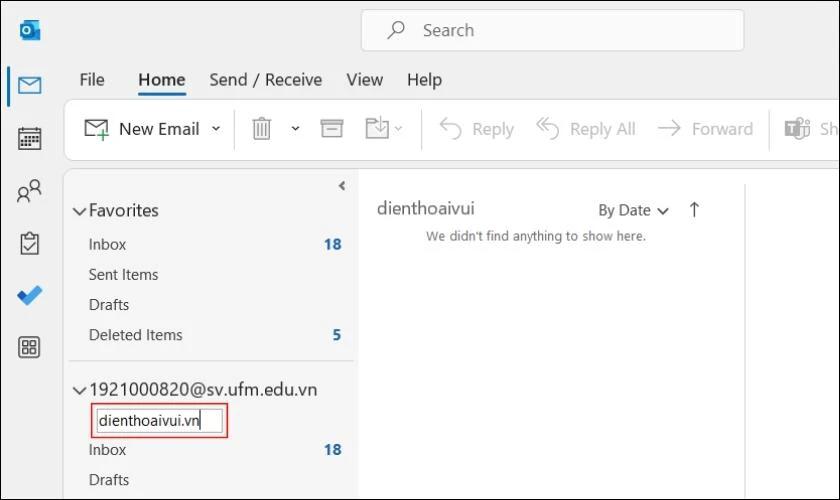This screenshot has width=840, height=500.
Task: Open the File menu
Action: pos(92,80)
